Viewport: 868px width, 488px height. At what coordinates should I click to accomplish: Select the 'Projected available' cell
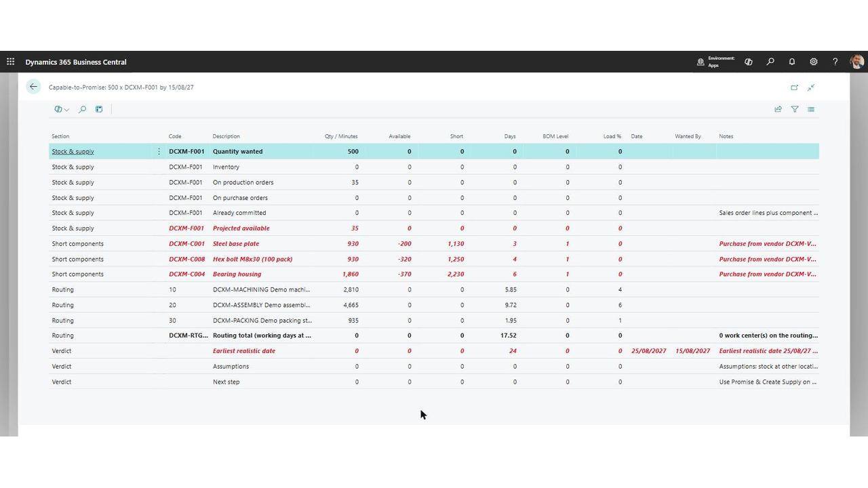241,228
